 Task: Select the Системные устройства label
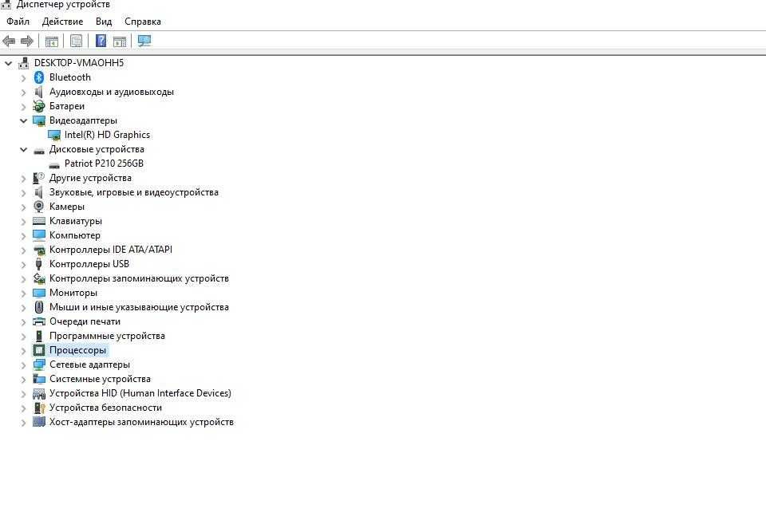[x=101, y=379]
